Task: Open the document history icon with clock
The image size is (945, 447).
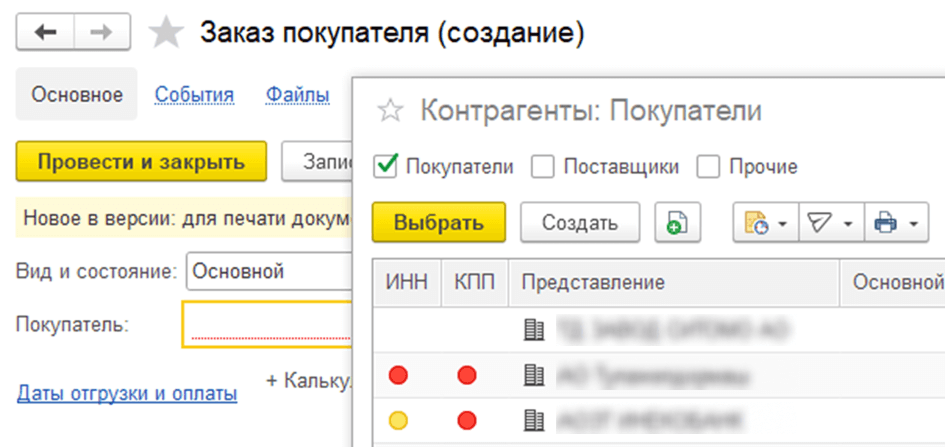Action: point(756,223)
